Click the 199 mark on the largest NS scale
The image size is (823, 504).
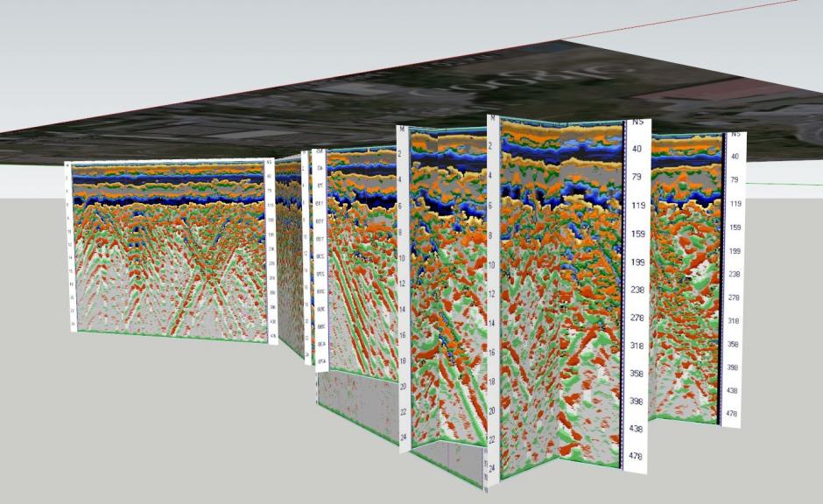pos(637,262)
